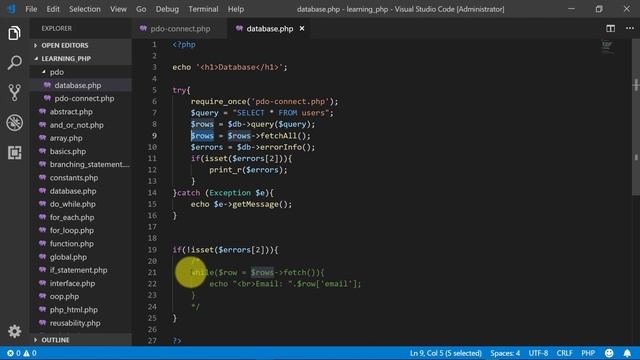The image size is (640, 360).
Task: Close the database.php editor tab
Action: point(302,29)
